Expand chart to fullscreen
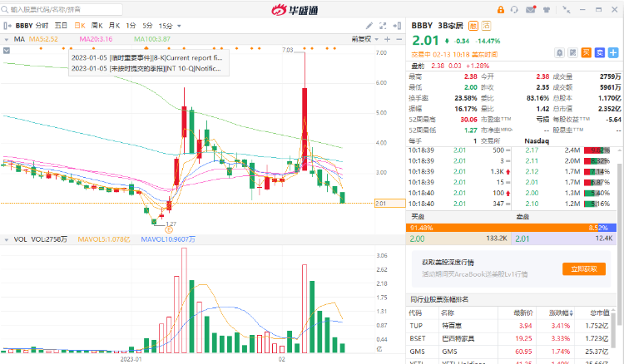Screen dimensions: 624x364 click(x=383, y=26)
